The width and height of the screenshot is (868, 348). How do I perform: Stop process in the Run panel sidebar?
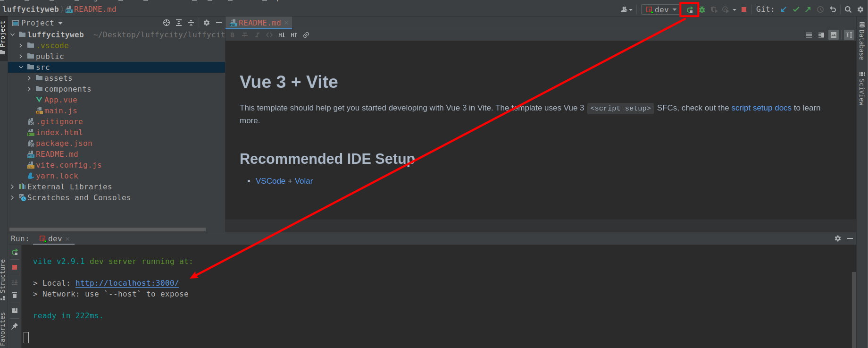pyautogui.click(x=15, y=267)
